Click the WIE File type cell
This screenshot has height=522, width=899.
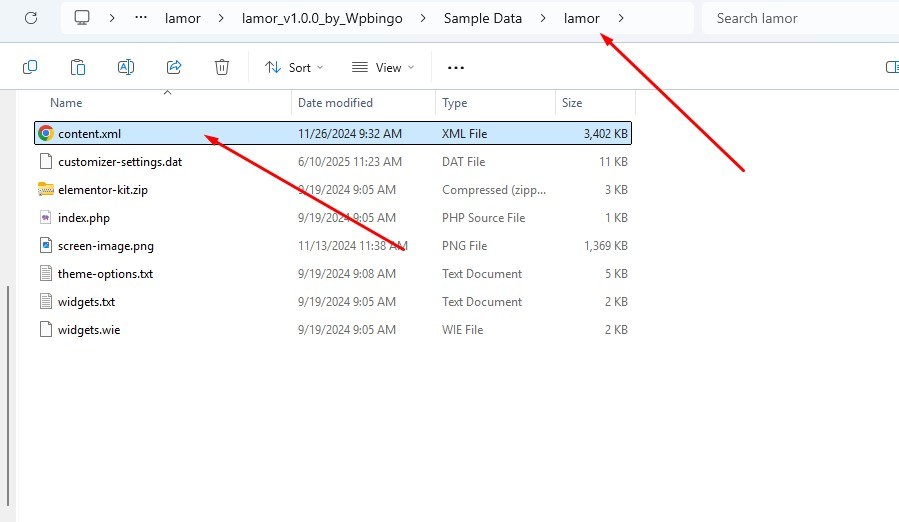(x=463, y=330)
